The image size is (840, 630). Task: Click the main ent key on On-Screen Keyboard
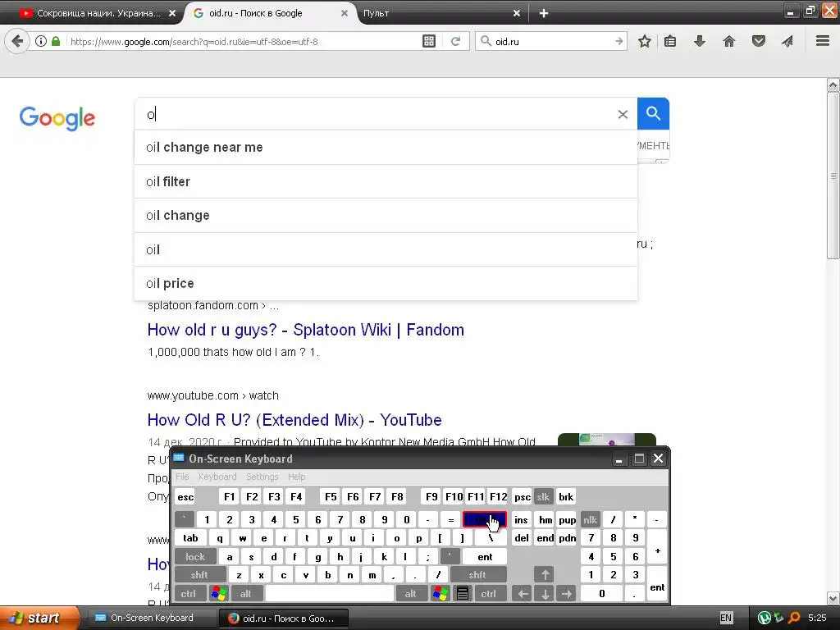(486, 557)
